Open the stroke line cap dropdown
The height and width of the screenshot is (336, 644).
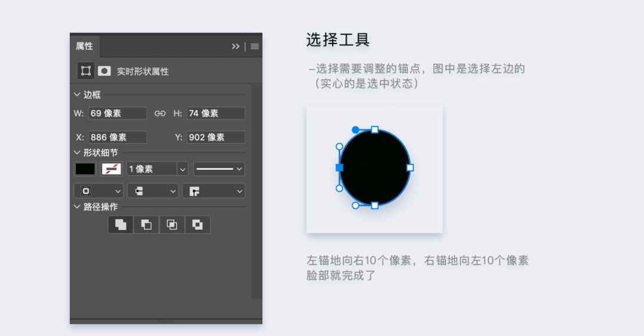pos(153,191)
